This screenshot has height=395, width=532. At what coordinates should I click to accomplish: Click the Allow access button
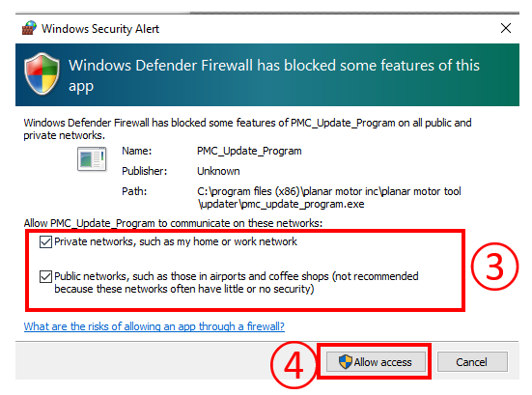(376, 362)
